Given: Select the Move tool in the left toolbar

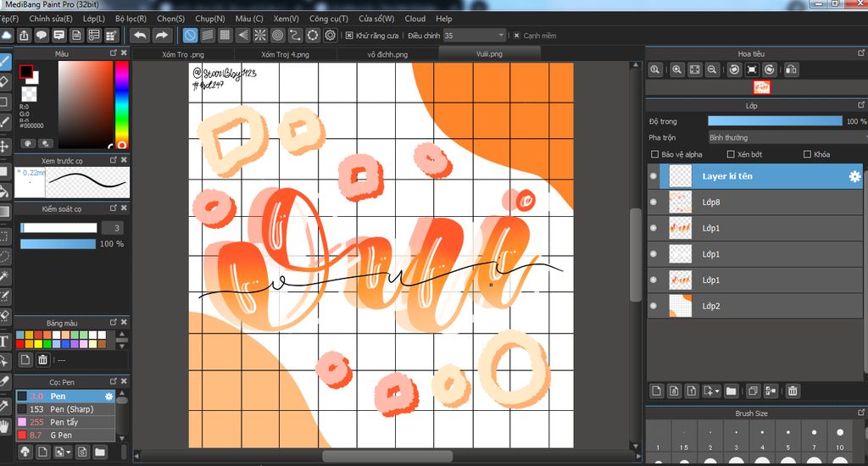Looking at the screenshot, I should (4, 146).
